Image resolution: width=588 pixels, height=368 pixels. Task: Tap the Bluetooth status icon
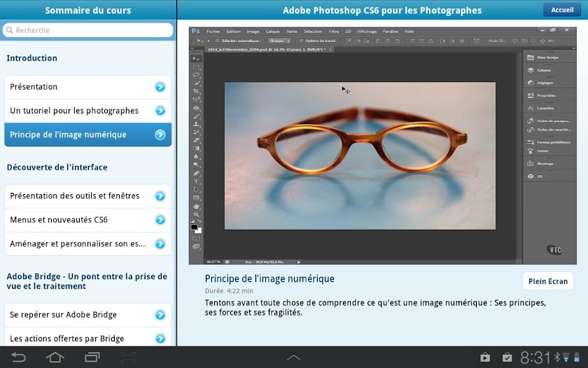click(x=557, y=357)
